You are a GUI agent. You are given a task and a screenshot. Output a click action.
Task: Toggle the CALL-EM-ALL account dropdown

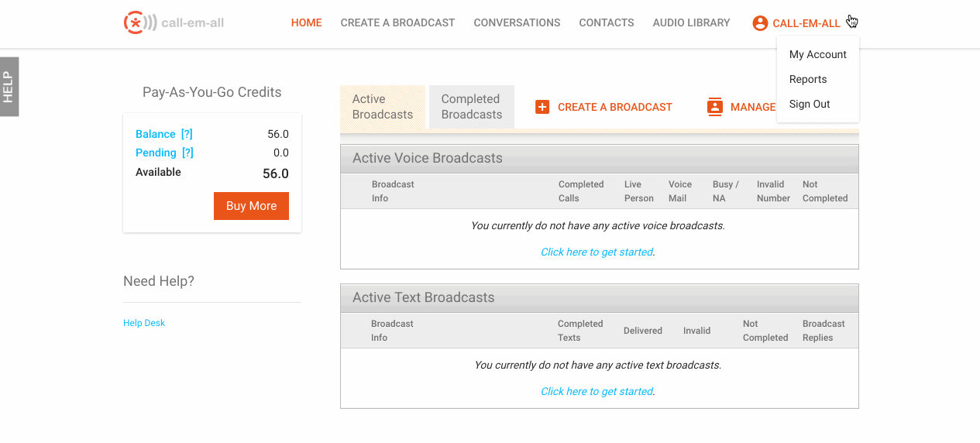[806, 24]
